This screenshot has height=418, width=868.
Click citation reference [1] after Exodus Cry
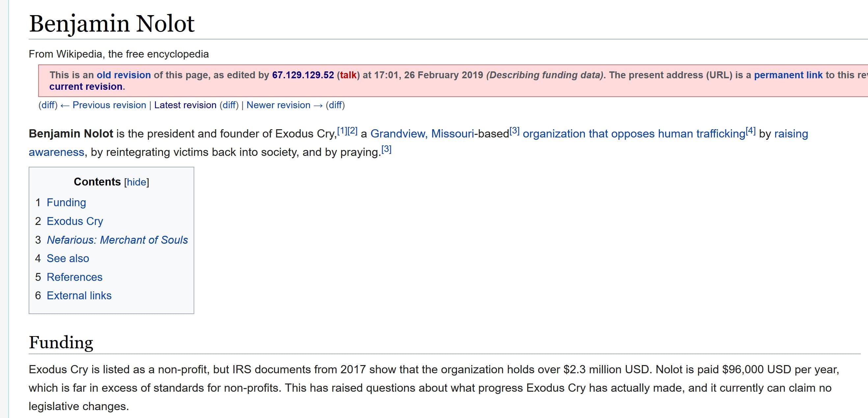click(x=342, y=131)
